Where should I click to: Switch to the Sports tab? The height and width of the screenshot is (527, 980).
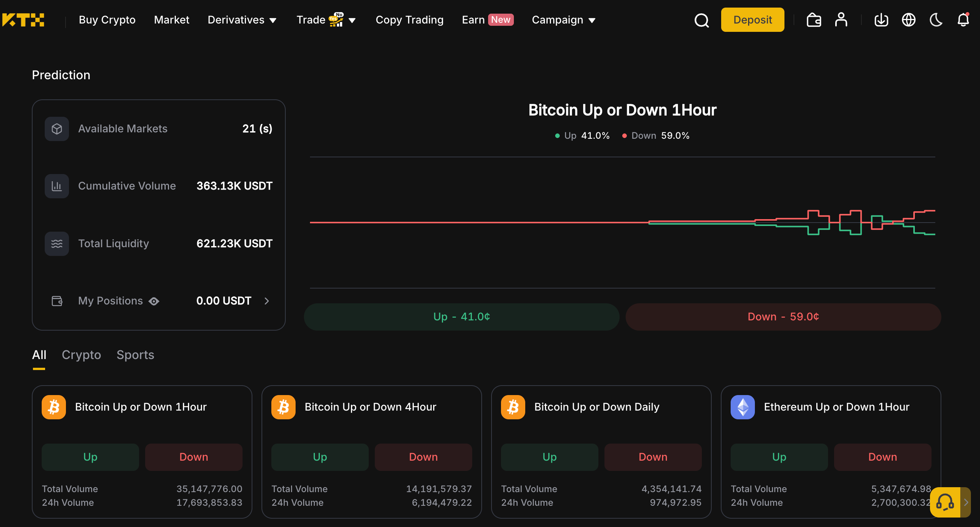point(135,354)
